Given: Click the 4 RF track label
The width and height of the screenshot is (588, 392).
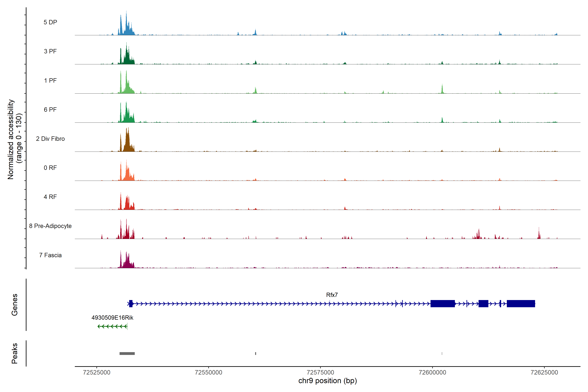Looking at the screenshot, I should [50, 197].
